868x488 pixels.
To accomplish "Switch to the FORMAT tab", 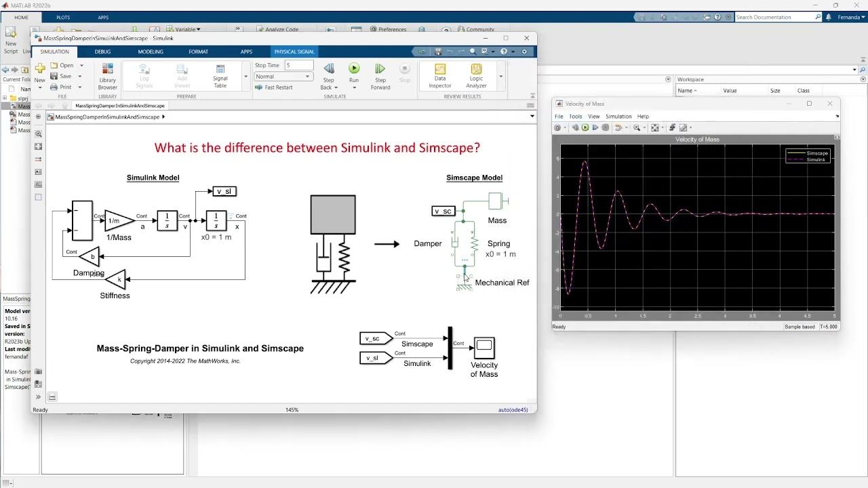I will (x=199, y=52).
